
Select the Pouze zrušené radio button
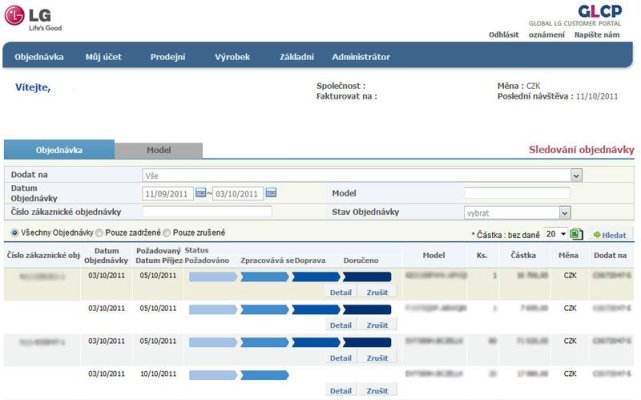(x=167, y=233)
